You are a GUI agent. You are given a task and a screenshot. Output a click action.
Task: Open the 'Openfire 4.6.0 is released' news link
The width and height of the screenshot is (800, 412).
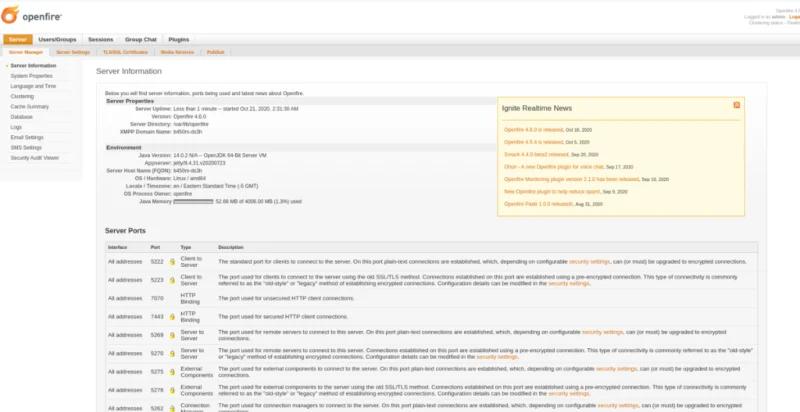coord(534,130)
